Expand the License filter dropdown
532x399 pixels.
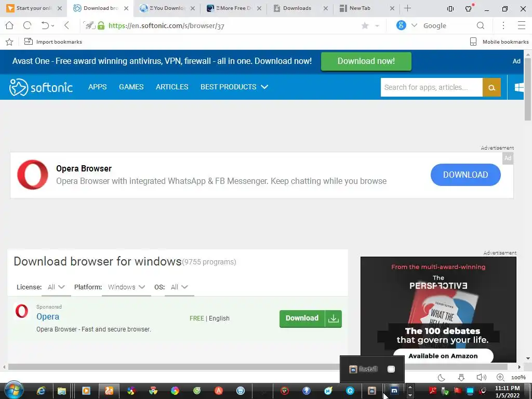(56, 287)
